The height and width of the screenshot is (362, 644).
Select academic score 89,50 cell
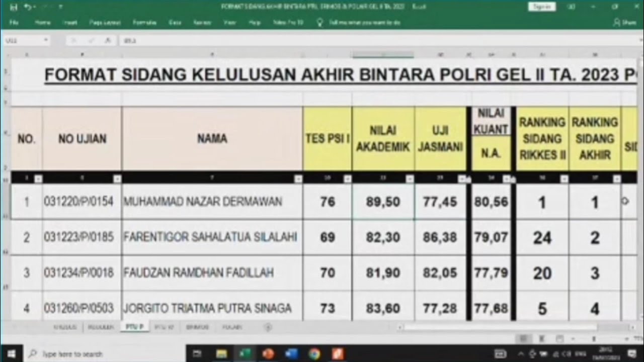tap(383, 202)
